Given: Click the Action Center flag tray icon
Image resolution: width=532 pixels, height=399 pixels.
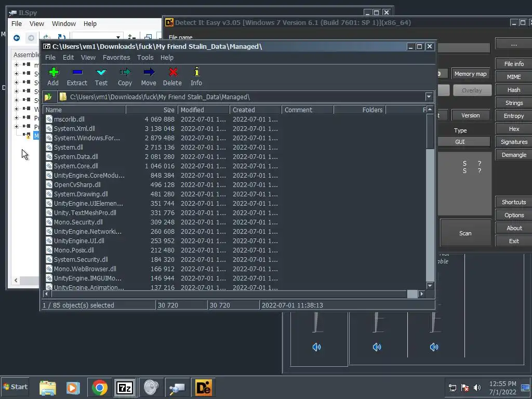Looking at the screenshot, I should click(465, 388).
